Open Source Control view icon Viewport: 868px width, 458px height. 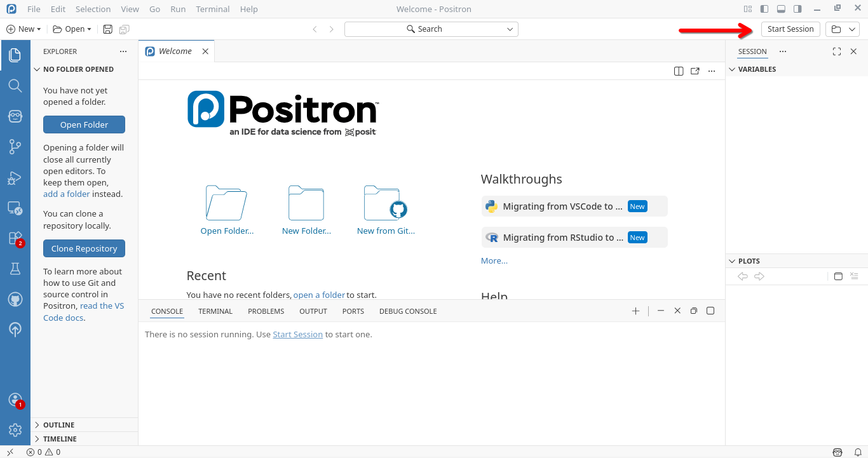coord(15,147)
